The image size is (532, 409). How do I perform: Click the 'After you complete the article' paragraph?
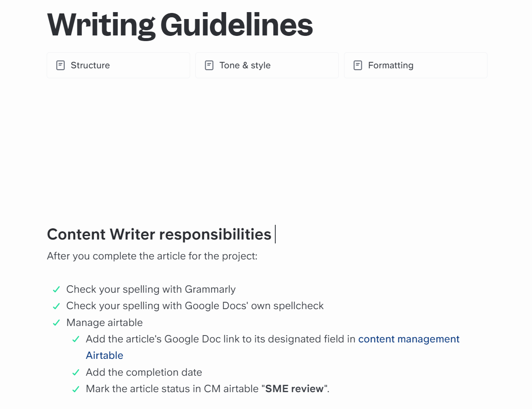click(x=152, y=256)
